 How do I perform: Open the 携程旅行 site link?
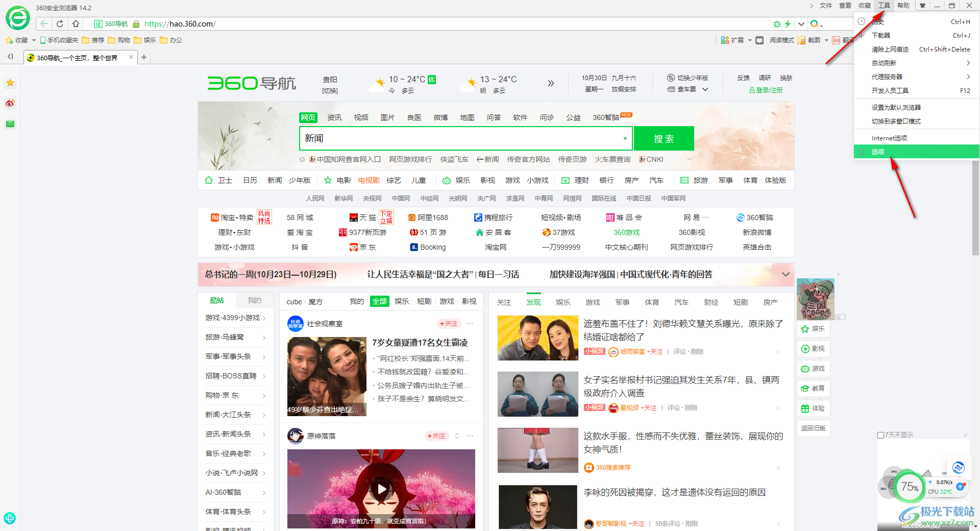pyautogui.click(x=493, y=218)
